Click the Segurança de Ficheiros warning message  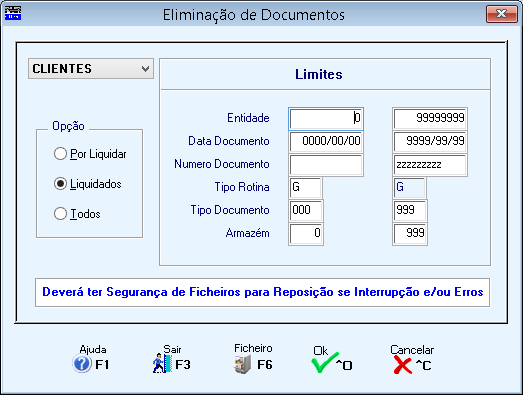[263, 292]
